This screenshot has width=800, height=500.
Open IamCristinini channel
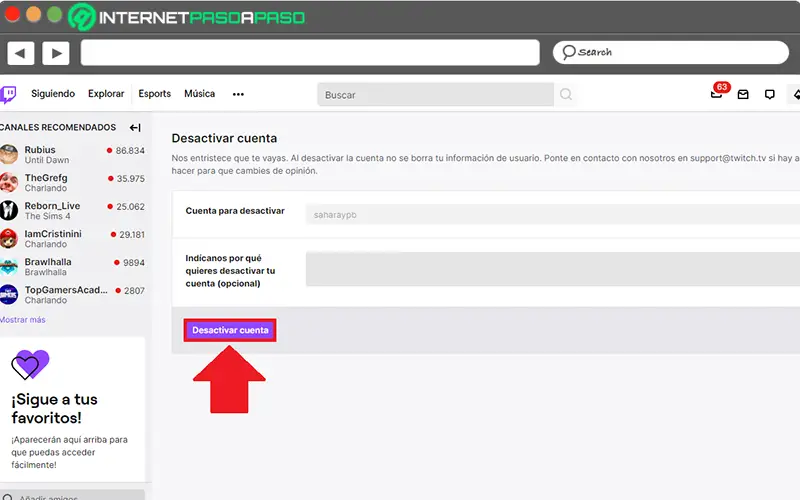tap(73, 239)
